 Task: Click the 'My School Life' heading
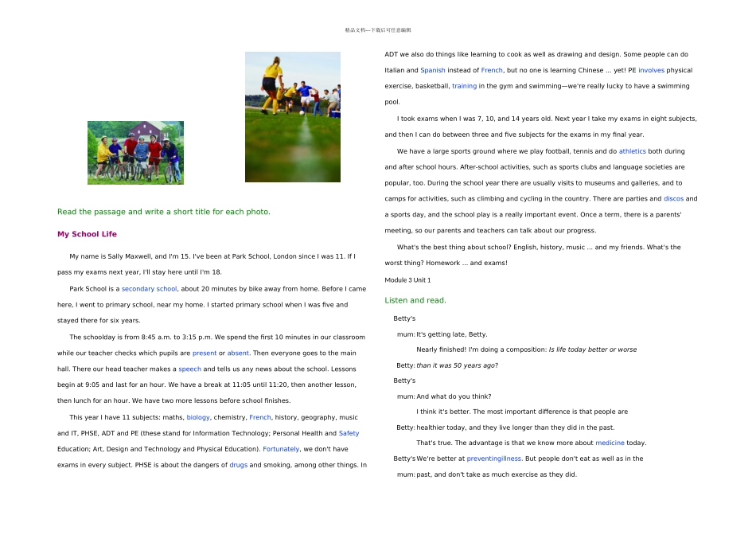coord(87,234)
